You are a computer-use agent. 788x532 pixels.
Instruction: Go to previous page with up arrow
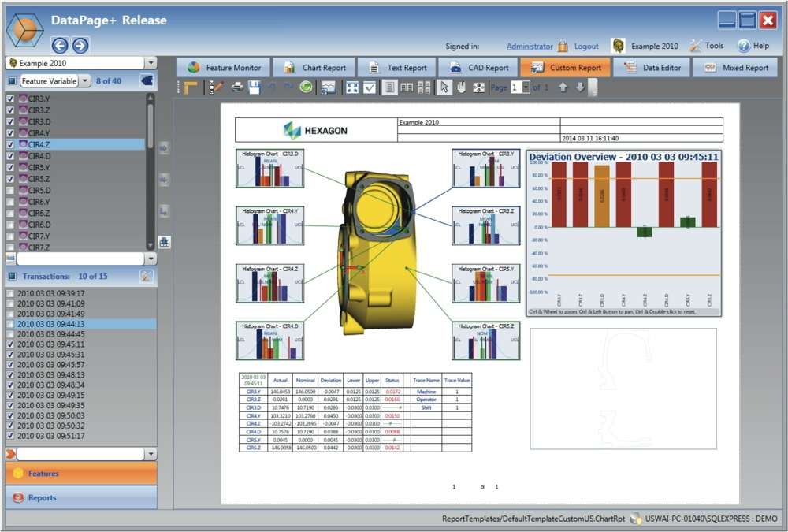(x=563, y=87)
